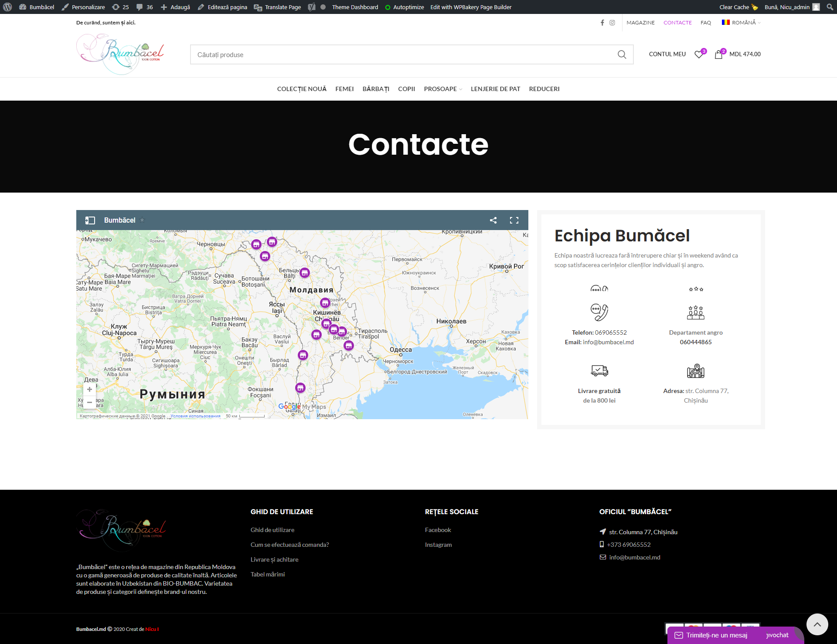
Task: Click the scroll-to-top arrow button
Action: pos(817,624)
